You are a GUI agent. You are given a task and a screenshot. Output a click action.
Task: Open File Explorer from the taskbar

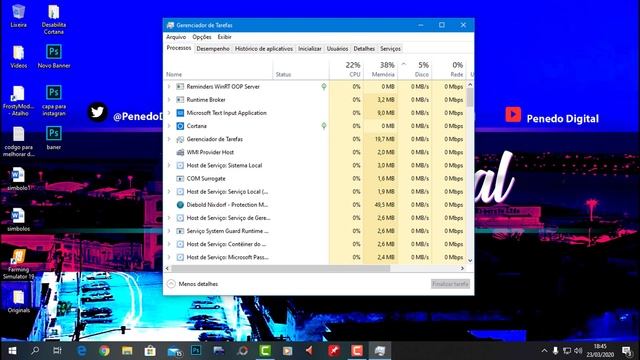tap(127, 351)
